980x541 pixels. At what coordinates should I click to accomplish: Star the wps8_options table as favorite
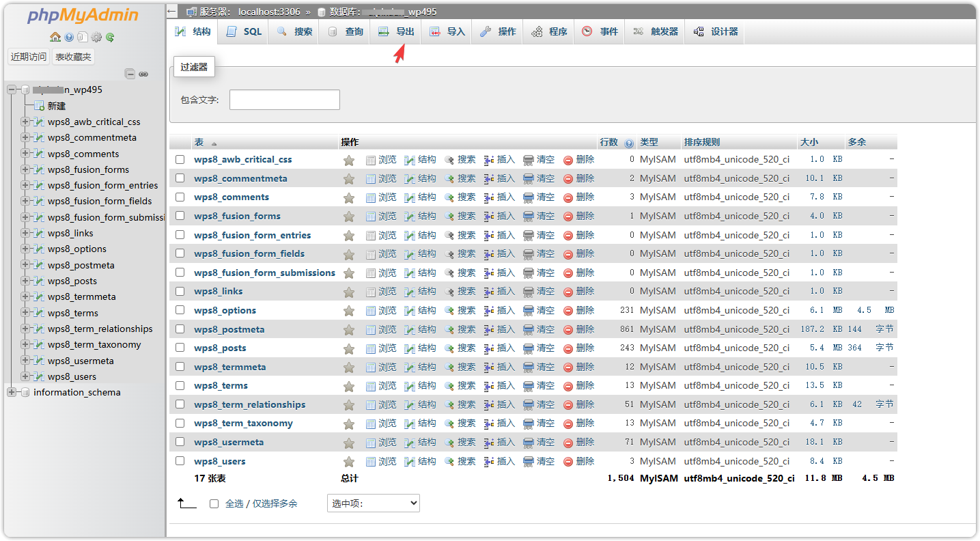point(349,311)
